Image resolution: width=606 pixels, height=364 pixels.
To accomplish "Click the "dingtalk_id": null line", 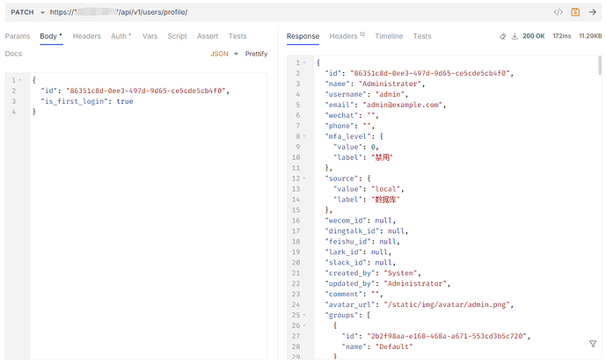I will click(x=367, y=231).
